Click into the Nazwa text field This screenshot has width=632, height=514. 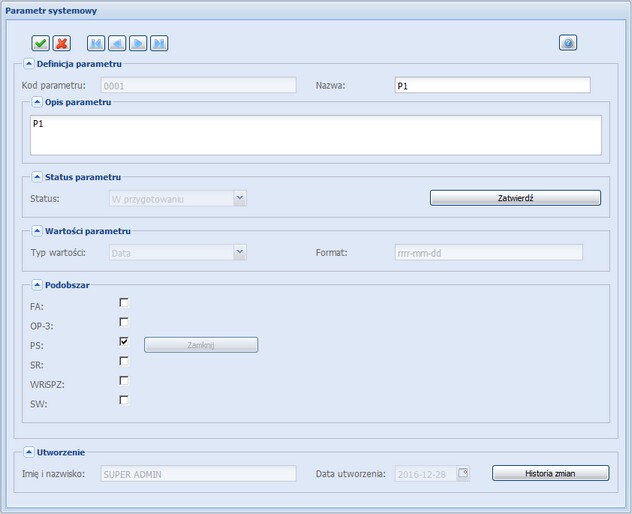tap(492, 86)
